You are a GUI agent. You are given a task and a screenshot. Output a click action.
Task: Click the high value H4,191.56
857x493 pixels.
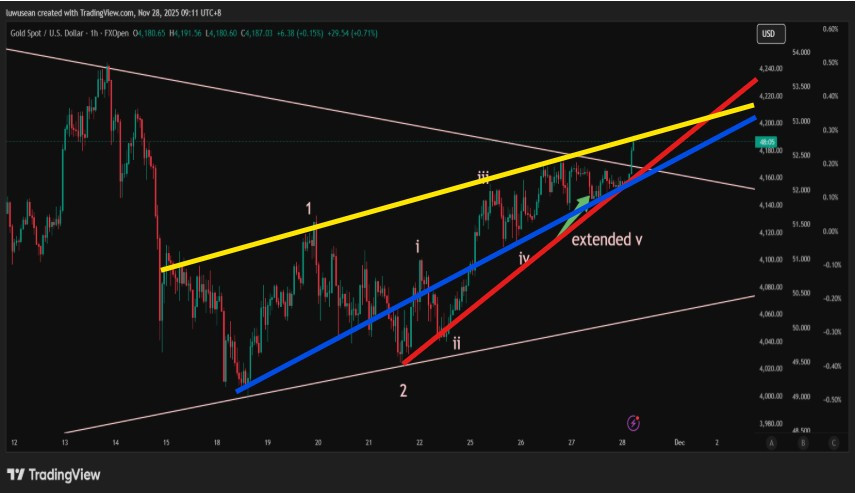[186, 33]
